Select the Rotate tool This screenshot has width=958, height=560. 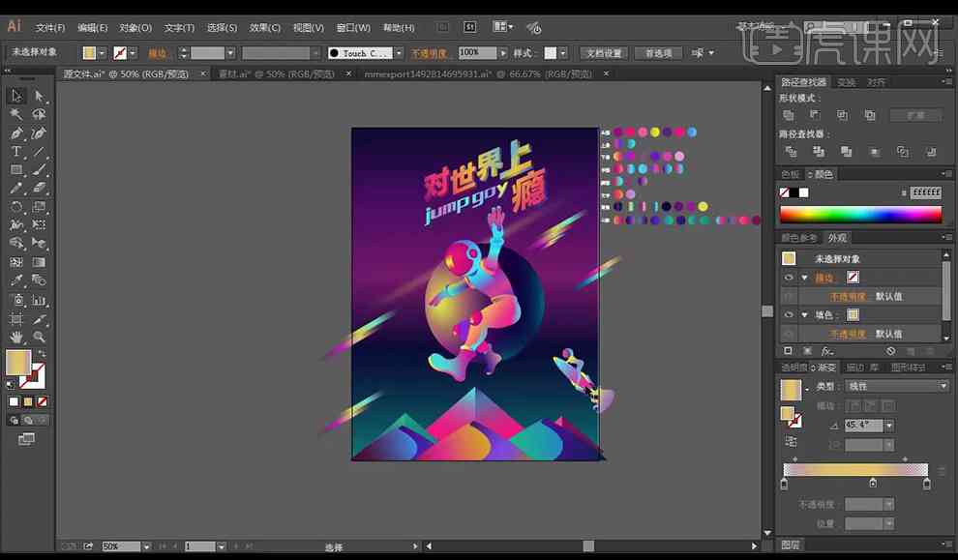pyautogui.click(x=16, y=206)
